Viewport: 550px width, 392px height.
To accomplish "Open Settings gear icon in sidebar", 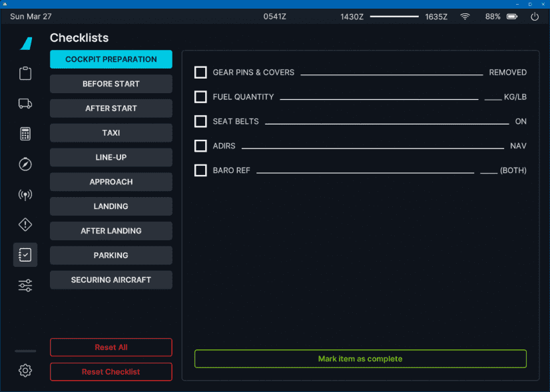I will click(25, 371).
